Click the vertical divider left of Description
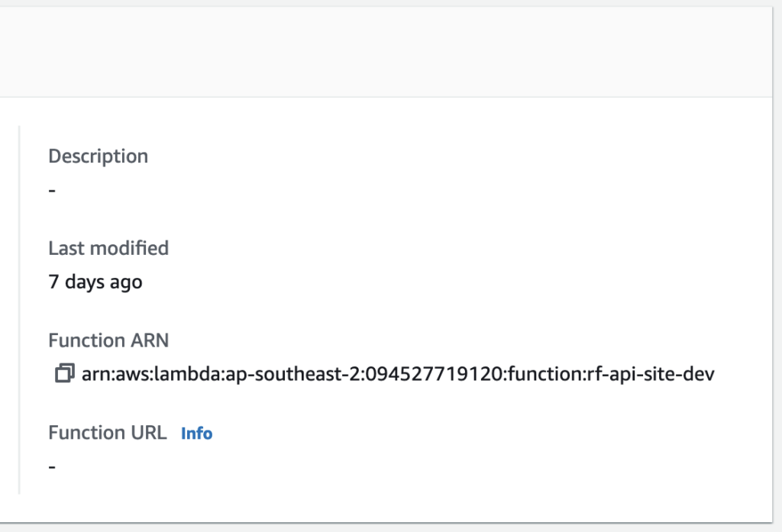Screen dimensions: 782x532 19,310
